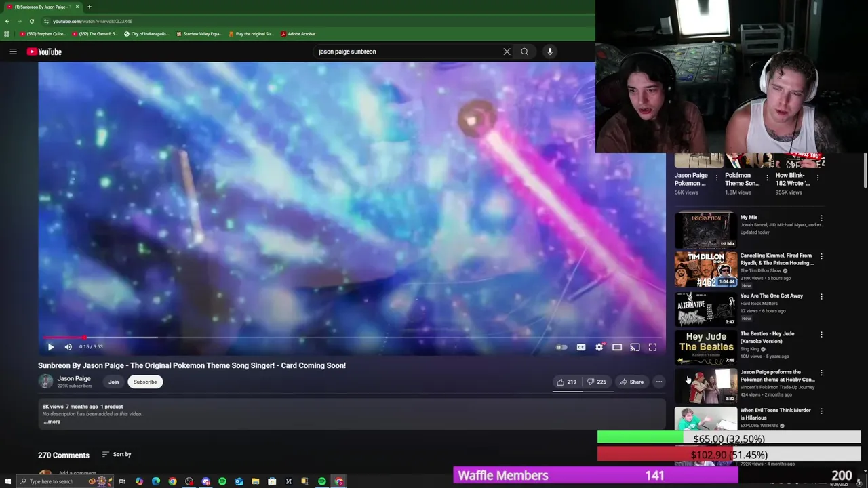This screenshot has height=488, width=868.
Task: Open Jason Paige channel avatar
Action: coord(45,382)
